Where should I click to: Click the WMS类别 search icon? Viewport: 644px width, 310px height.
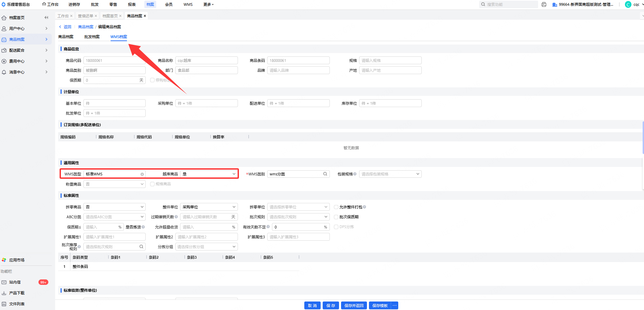point(325,174)
